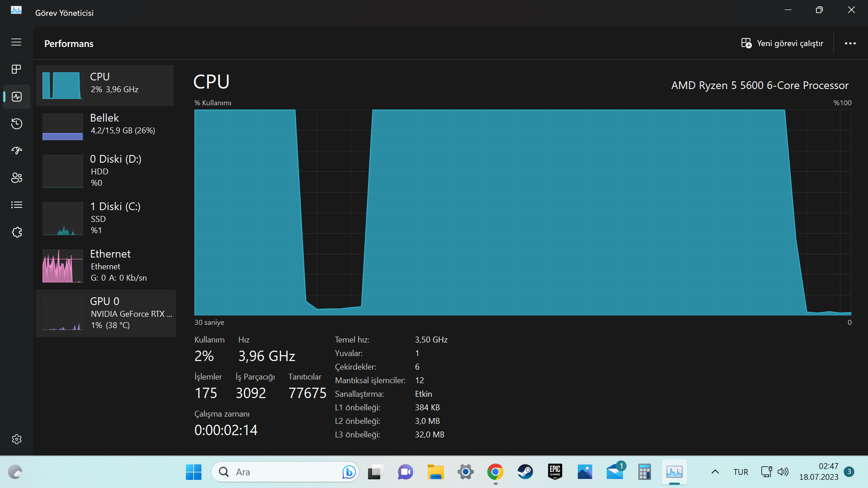Screen dimensions: 868x488
Task: Open File Explorer from the taskbar
Action: (435, 472)
